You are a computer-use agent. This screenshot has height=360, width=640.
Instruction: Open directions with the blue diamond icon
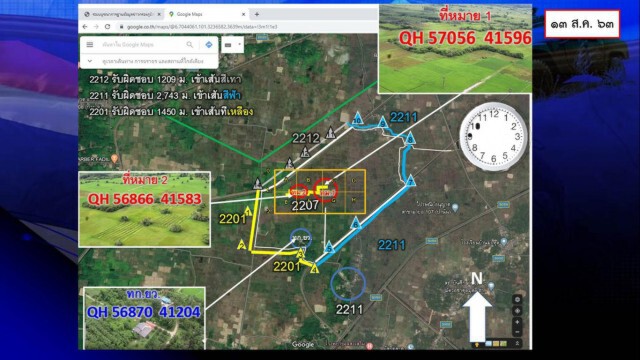pos(209,44)
